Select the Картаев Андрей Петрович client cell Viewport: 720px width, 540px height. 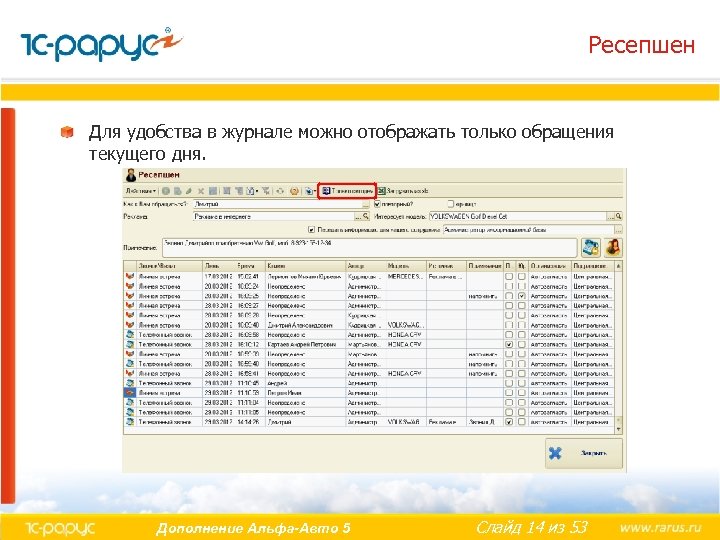click(x=305, y=344)
